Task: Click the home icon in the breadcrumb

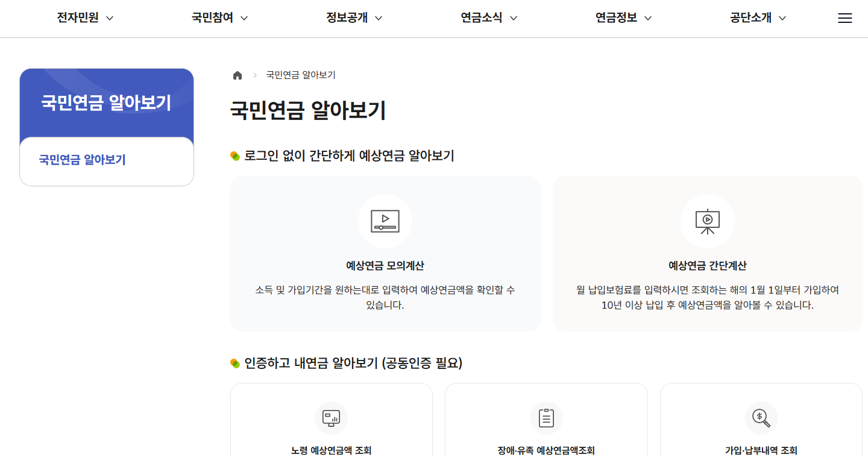Action: (x=237, y=75)
